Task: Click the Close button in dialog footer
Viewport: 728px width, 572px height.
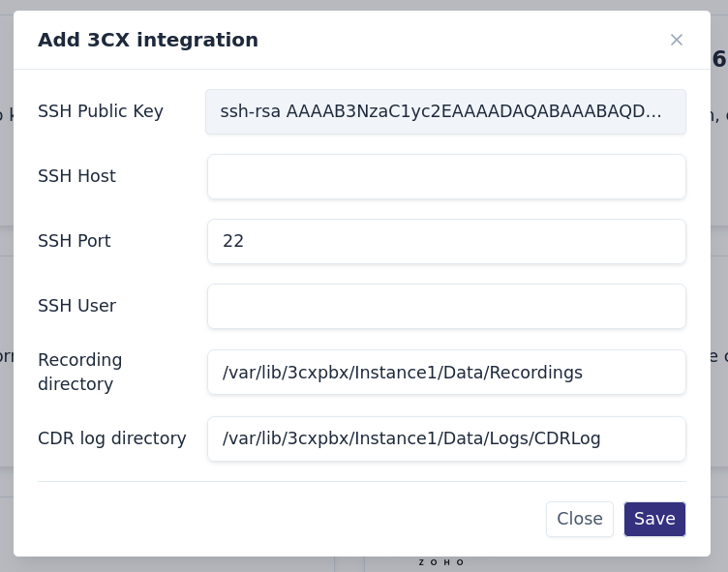Action: click(580, 519)
